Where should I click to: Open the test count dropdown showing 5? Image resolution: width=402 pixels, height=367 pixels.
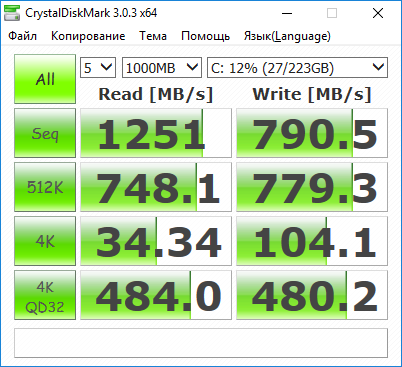point(98,68)
